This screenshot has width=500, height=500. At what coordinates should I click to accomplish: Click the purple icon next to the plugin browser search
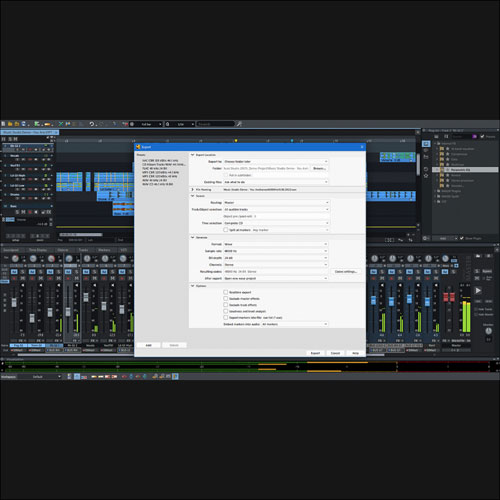[474, 137]
